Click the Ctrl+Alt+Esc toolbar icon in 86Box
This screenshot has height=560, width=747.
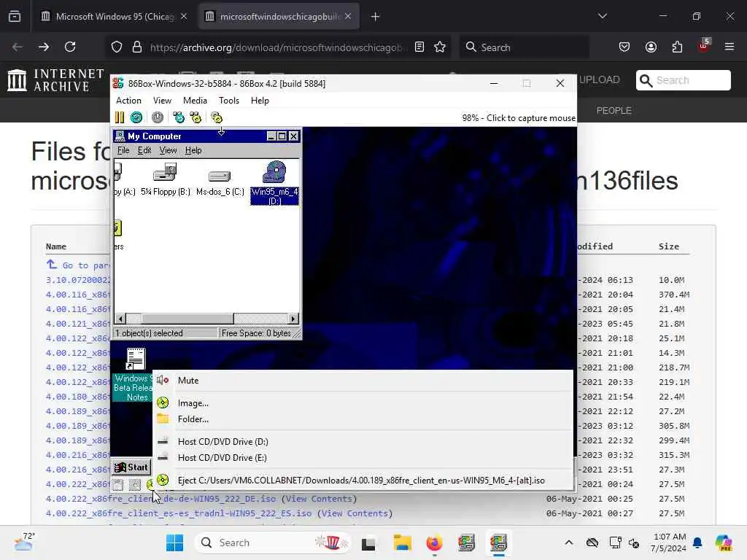(x=196, y=117)
